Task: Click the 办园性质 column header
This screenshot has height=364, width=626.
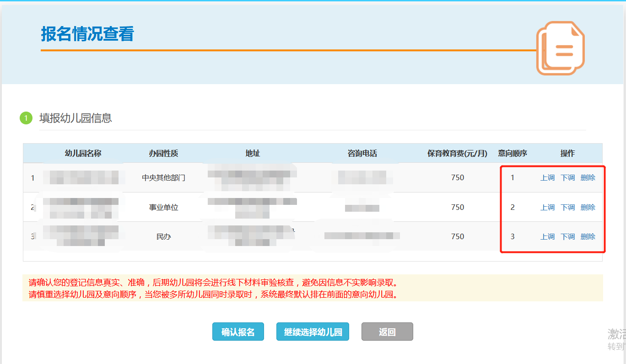Action: pos(163,153)
